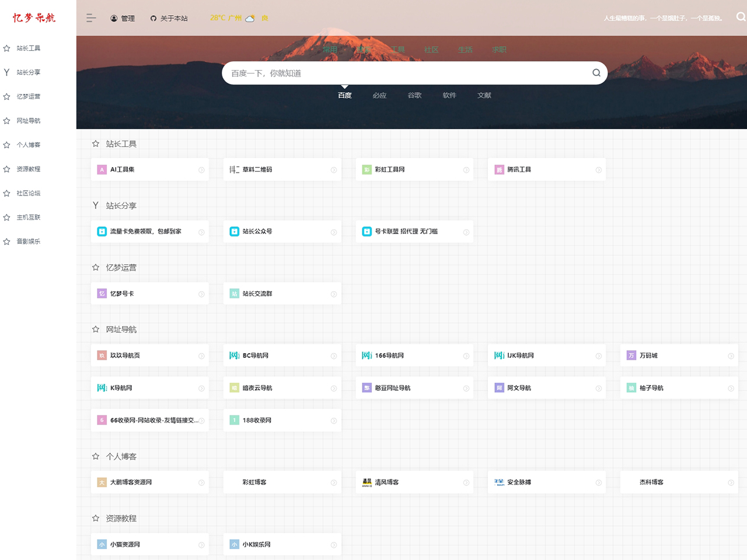The image size is (747, 560).
Task: Switch to the 谷歌 search engine tab
Action: [x=414, y=95]
